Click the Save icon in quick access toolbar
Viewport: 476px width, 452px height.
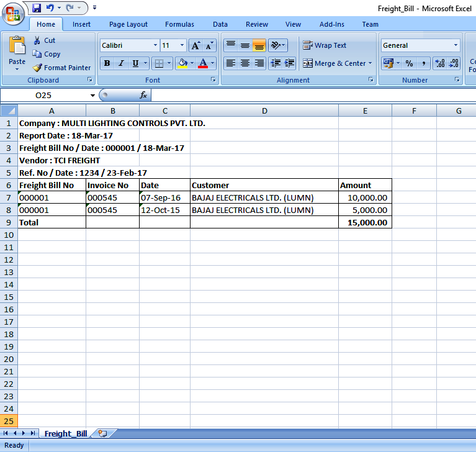point(37,8)
